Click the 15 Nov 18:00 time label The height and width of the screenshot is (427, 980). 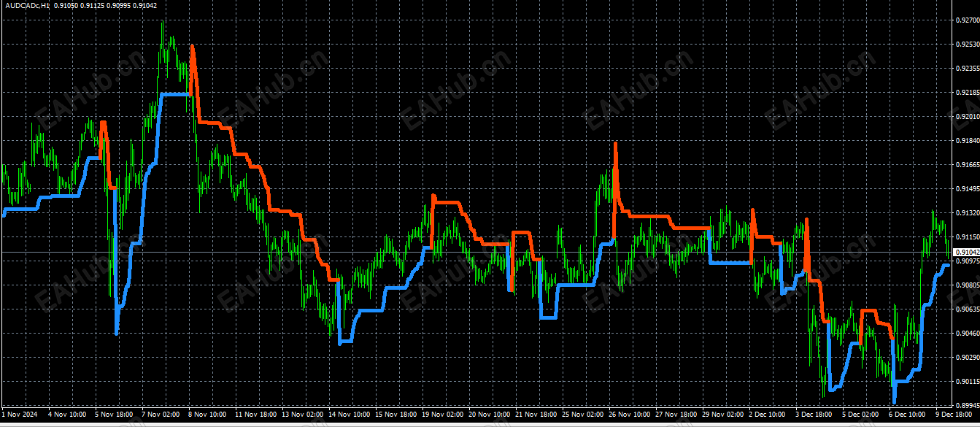396,414
